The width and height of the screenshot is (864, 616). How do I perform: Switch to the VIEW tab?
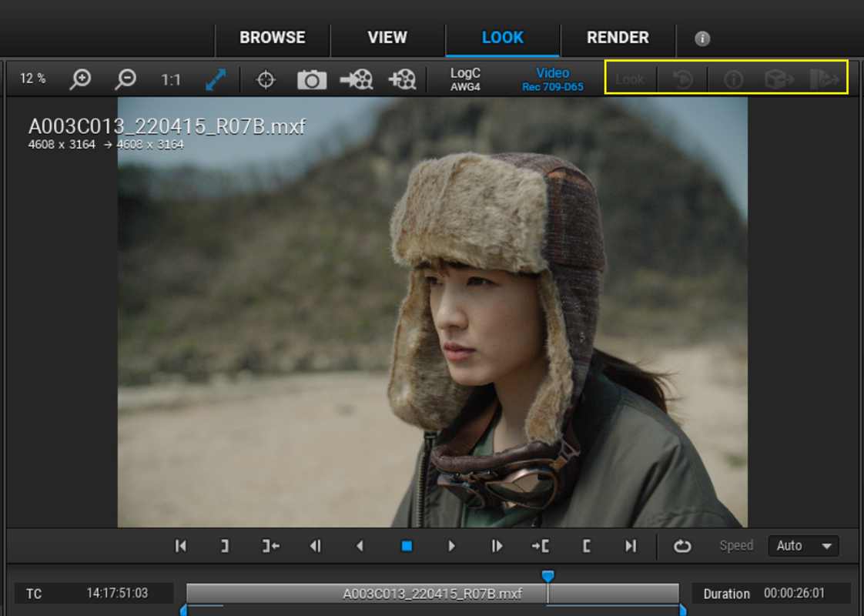387,38
